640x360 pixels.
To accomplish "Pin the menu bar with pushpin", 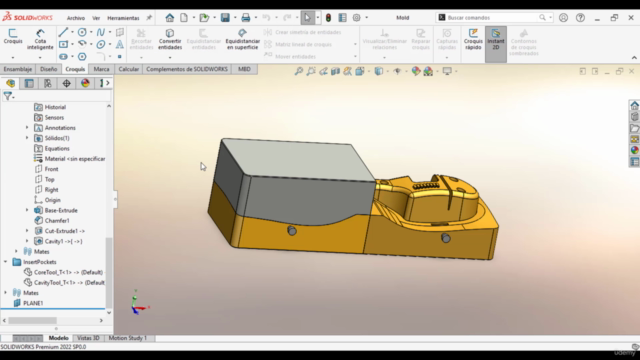I will click(149, 18).
